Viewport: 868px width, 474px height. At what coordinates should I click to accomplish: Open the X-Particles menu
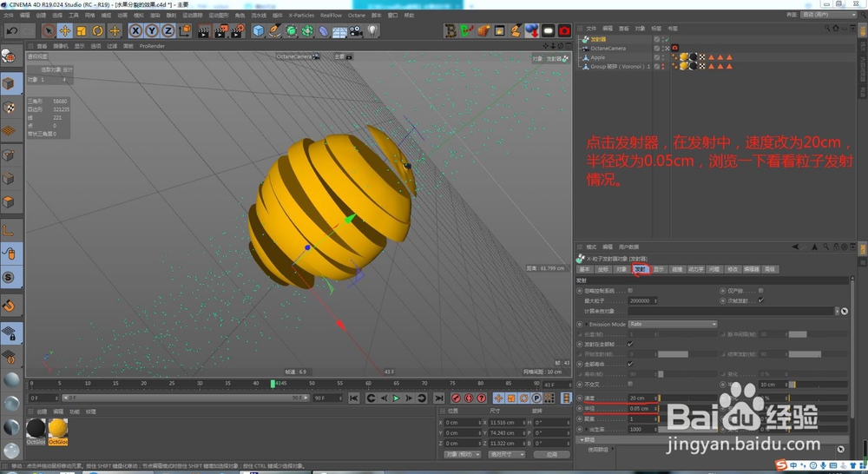[x=301, y=15]
